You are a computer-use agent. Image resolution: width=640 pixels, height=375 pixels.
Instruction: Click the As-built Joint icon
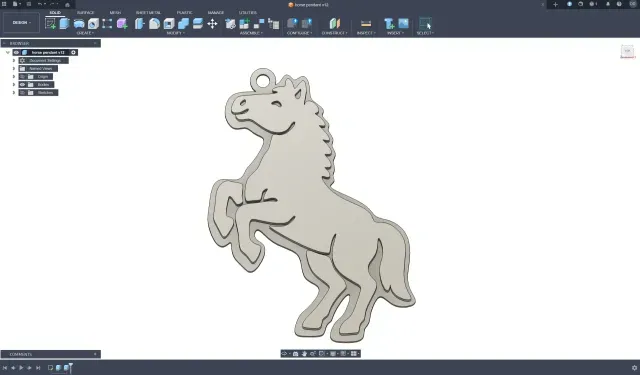259,24
